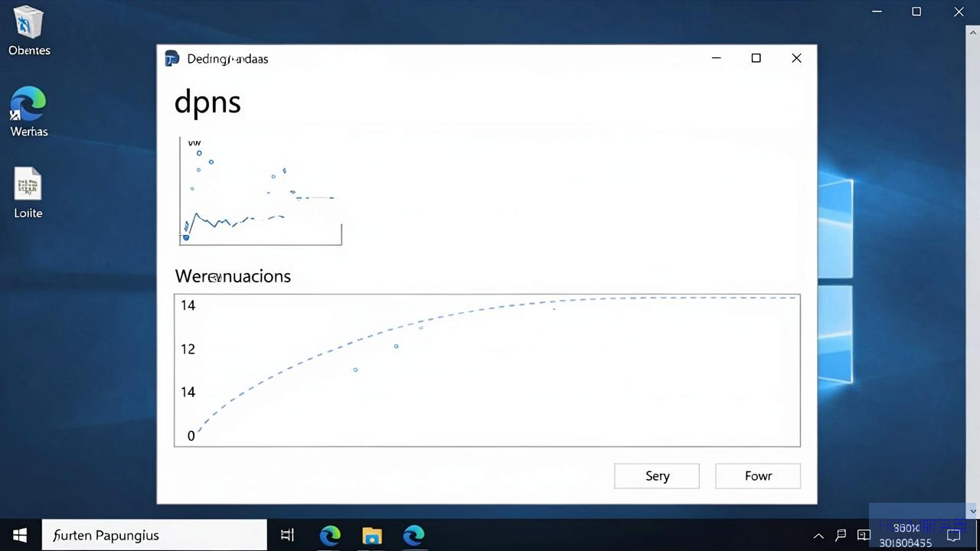
Task: Close the Dedingrandaas dialog window
Action: coord(796,58)
